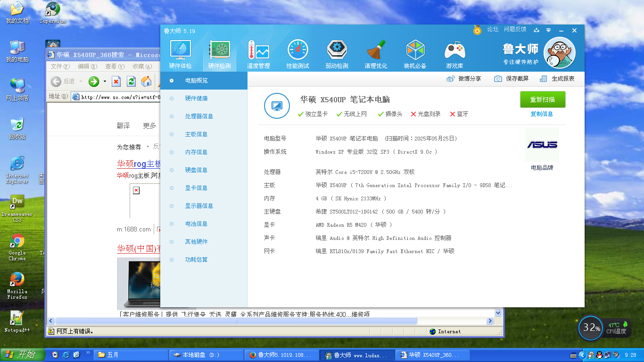Open 回收站 recycle bin desktop icon

click(17, 128)
